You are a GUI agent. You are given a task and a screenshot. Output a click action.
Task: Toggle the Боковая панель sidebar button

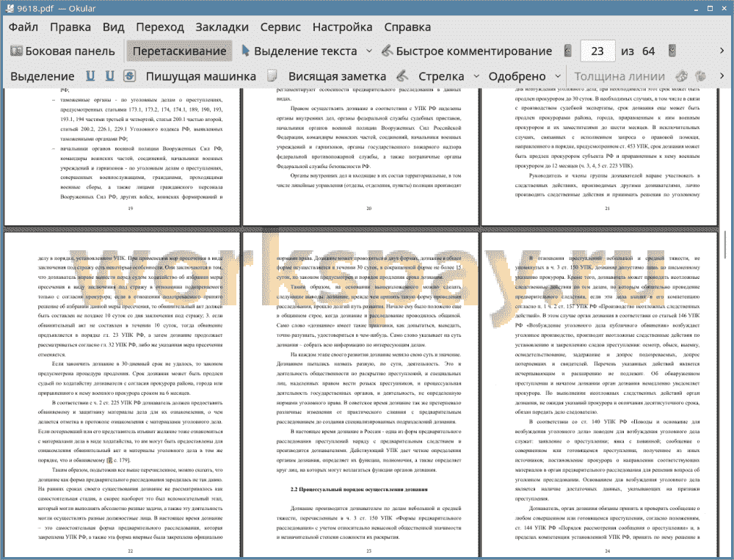coord(62,51)
